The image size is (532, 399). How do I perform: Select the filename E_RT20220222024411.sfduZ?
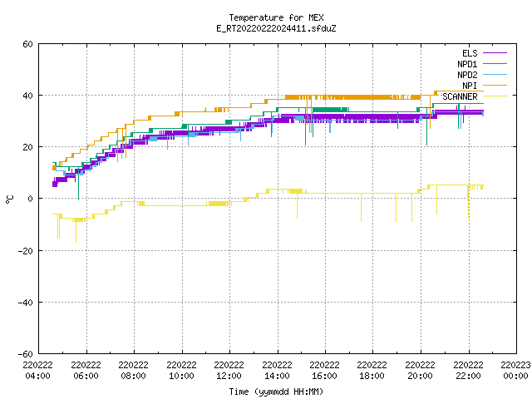tap(276, 28)
